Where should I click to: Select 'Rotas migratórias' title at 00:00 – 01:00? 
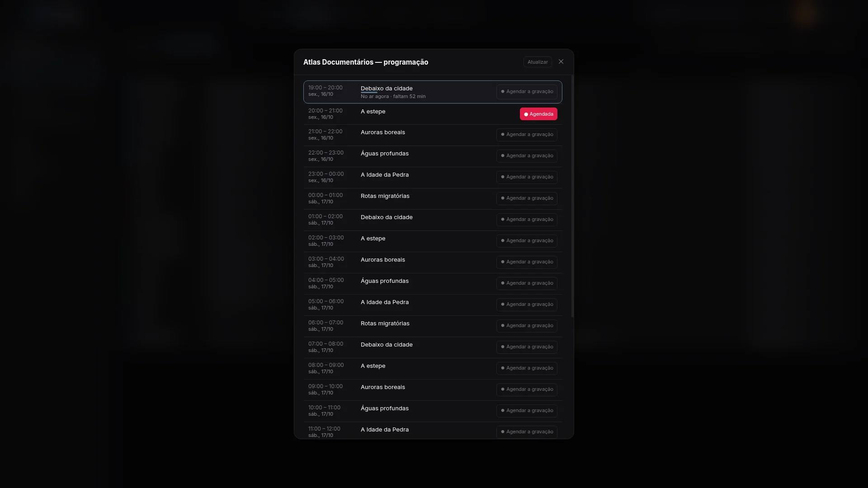[385, 196]
